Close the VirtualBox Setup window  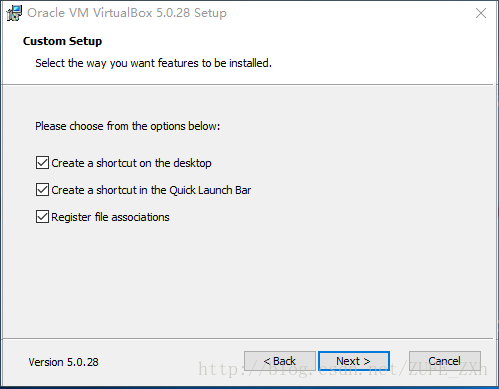(481, 13)
